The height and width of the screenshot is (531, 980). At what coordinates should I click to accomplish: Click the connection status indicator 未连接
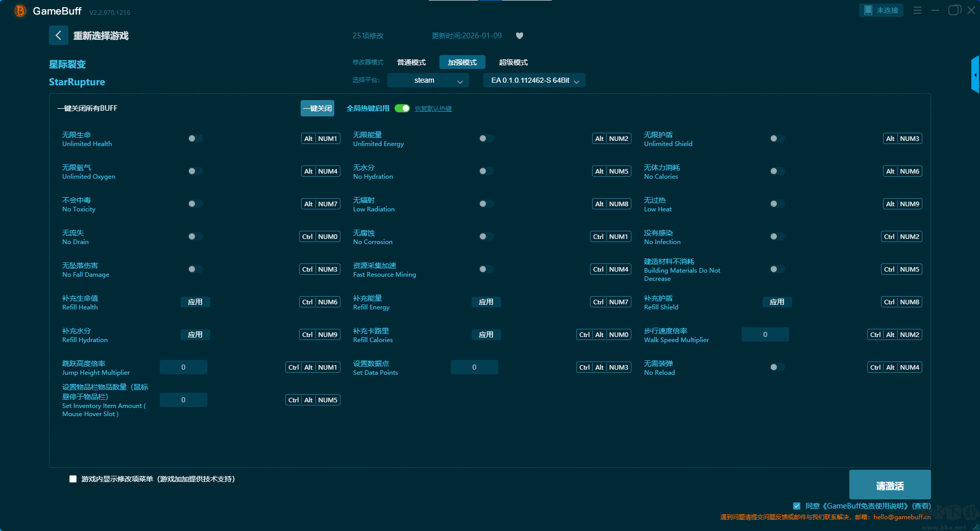coord(881,10)
